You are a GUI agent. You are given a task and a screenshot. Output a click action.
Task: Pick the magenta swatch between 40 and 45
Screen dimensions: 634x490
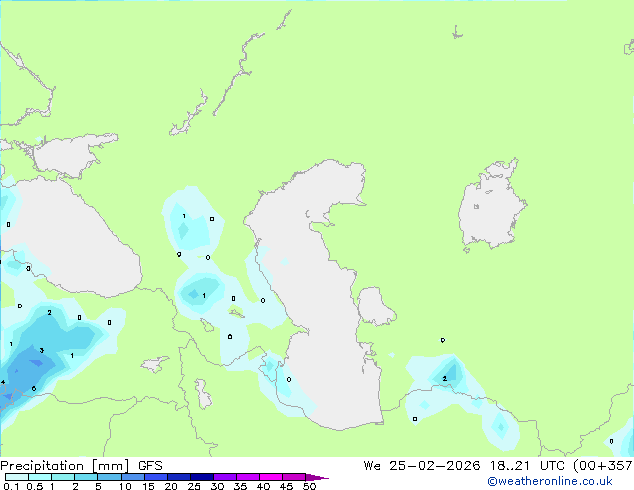271,477
